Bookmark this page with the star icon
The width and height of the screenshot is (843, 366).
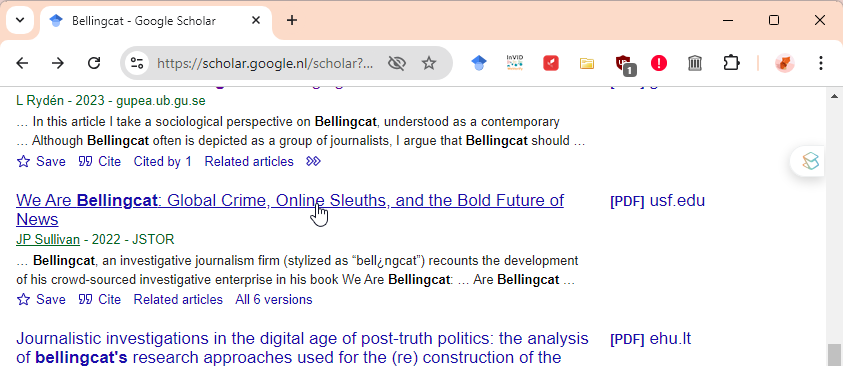[x=428, y=63]
